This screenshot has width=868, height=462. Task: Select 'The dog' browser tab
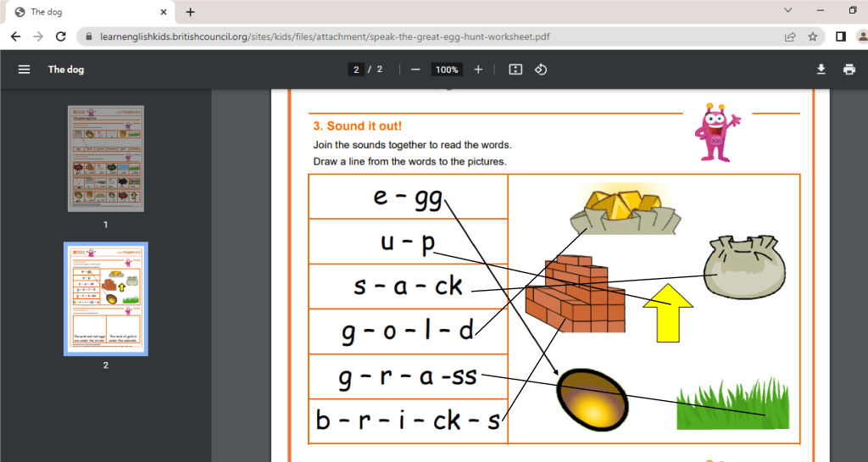tap(85, 12)
